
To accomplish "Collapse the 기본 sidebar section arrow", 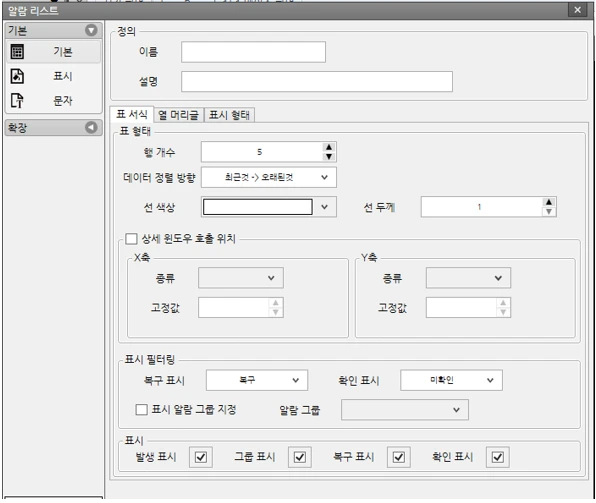I will pos(91,30).
